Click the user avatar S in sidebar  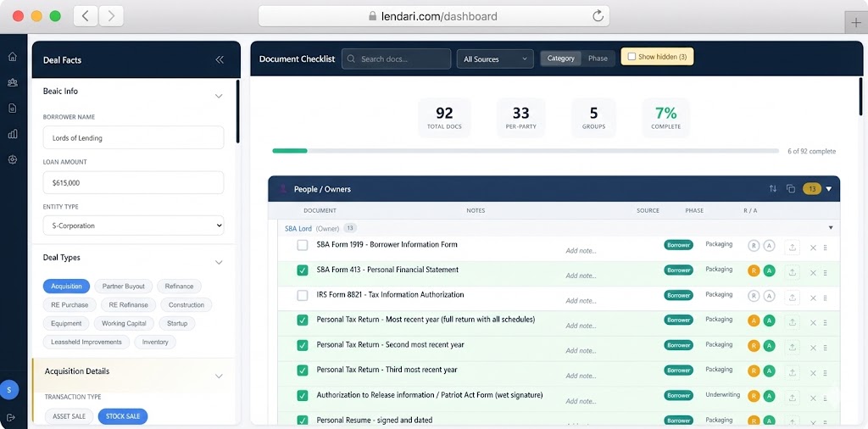(8, 390)
